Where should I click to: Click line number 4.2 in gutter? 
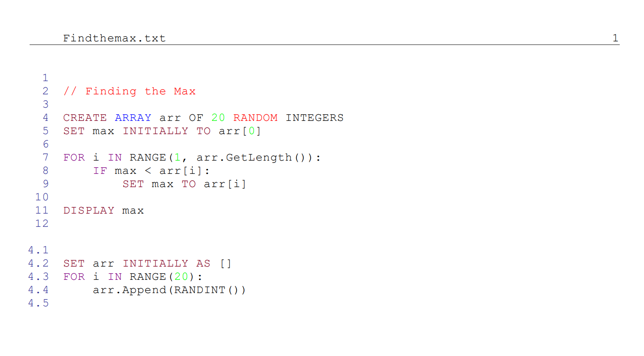(x=38, y=264)
